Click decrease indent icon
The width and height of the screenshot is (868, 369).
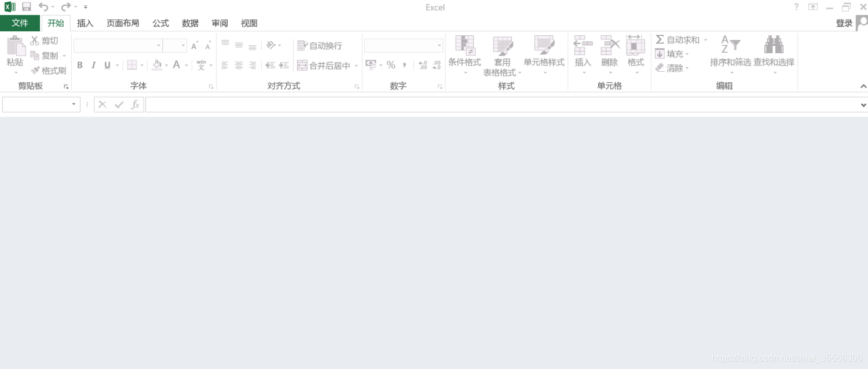(270, 65)
